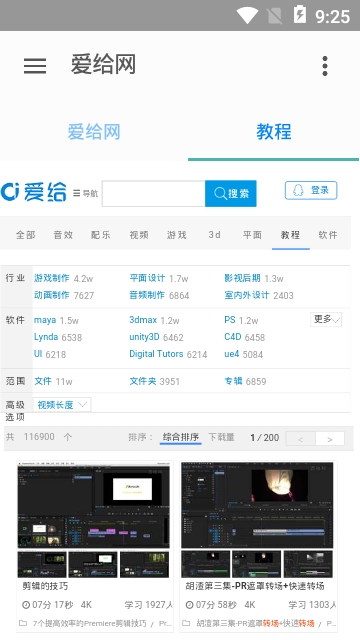The image size is (360, 640).
Task: Open the 剪辑的技巧 tutorial title
Action: click(45, 586)
